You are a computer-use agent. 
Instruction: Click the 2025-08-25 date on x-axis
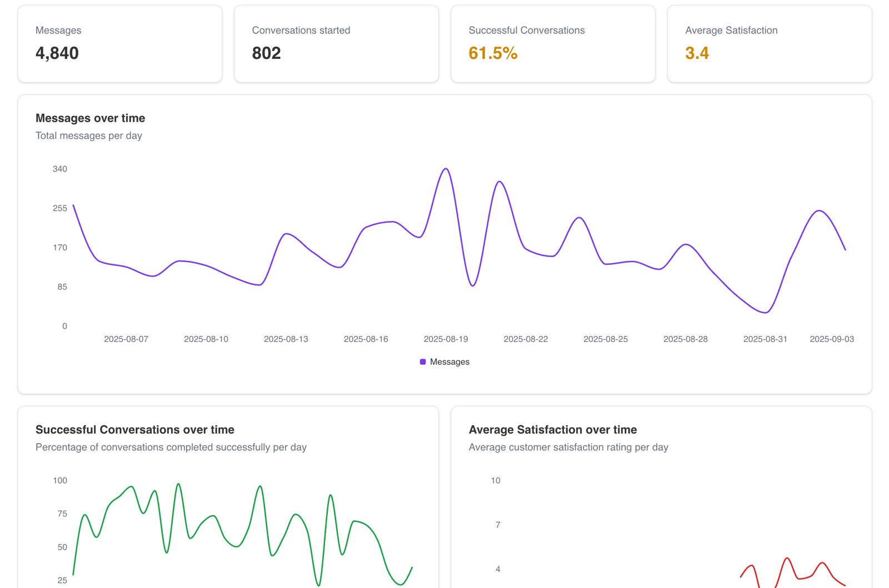pos(606,339)
